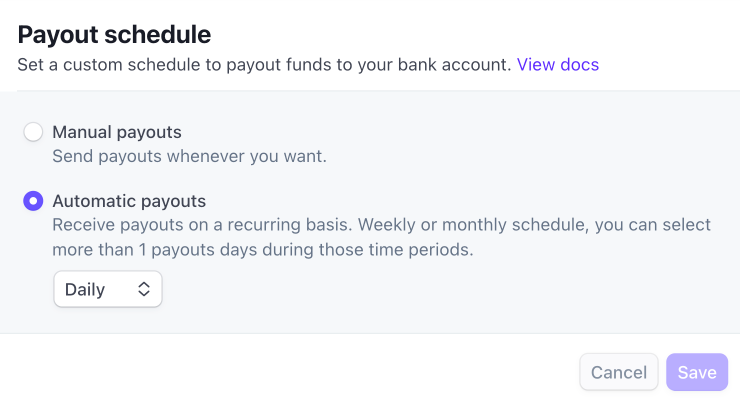Click the "Manual payouts" label text
The image size is (740, 406).
pos(117,132)
